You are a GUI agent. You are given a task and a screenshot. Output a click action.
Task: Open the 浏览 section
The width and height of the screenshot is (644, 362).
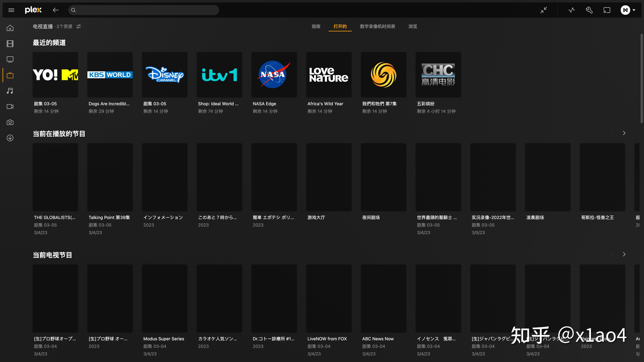pos(413,27)
